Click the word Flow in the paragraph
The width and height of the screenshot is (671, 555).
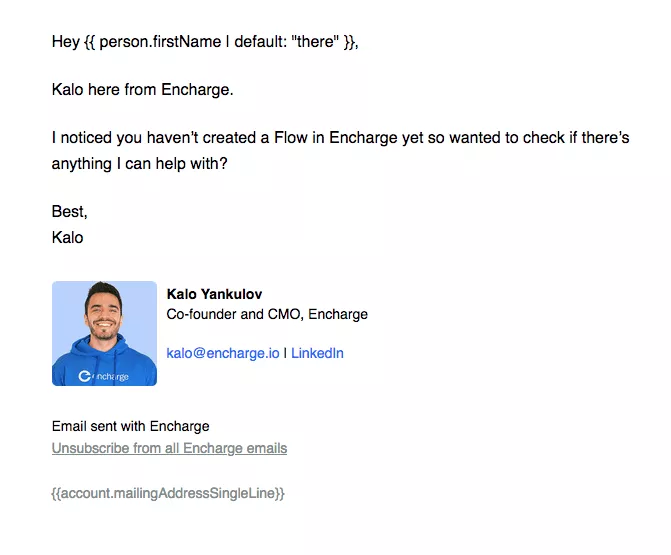(291, 138)
